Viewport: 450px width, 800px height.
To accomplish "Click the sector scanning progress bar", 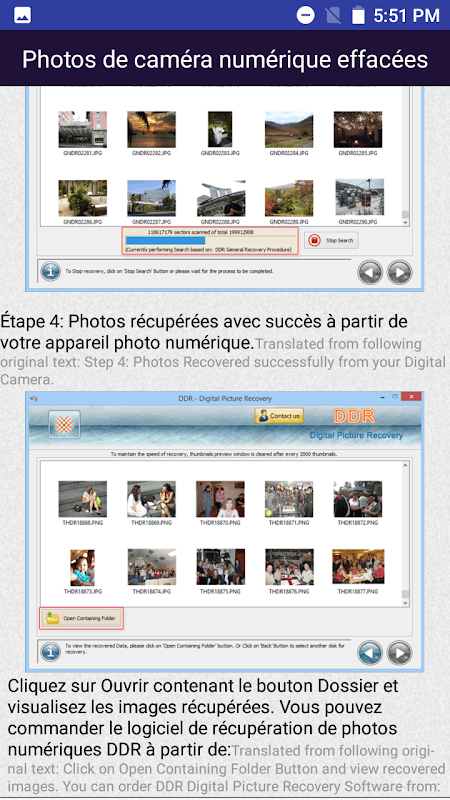I will 210,241.
